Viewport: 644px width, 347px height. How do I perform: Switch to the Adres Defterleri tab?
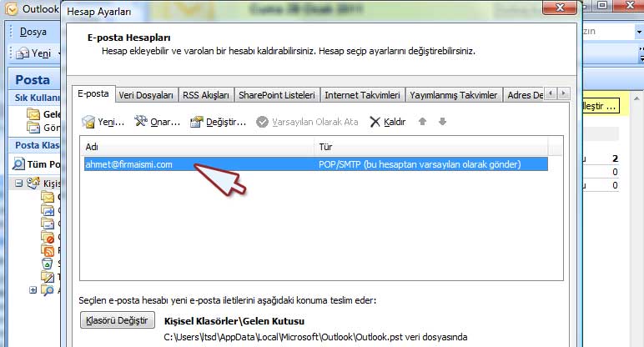[525, 95]
